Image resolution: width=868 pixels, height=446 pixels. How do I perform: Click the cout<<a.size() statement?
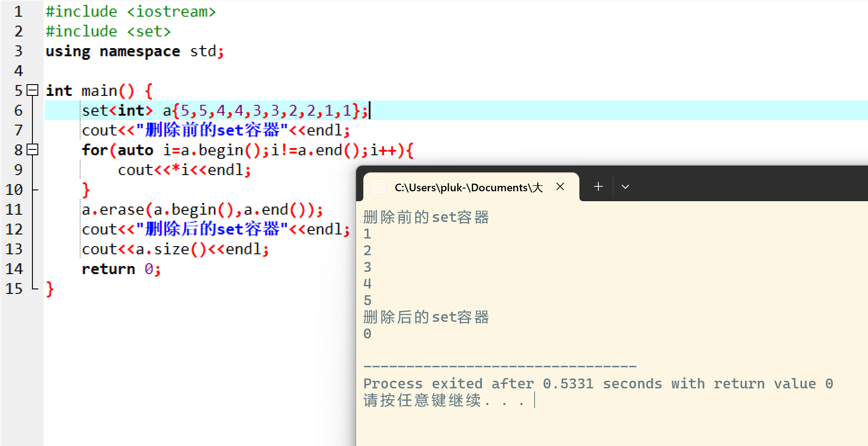[x=175, y=248]
